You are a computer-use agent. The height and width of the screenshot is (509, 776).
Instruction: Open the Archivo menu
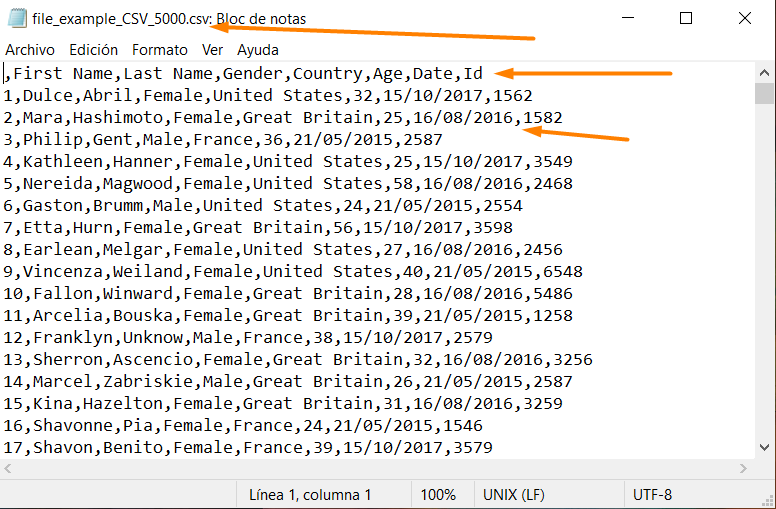[x=30, y=49]
